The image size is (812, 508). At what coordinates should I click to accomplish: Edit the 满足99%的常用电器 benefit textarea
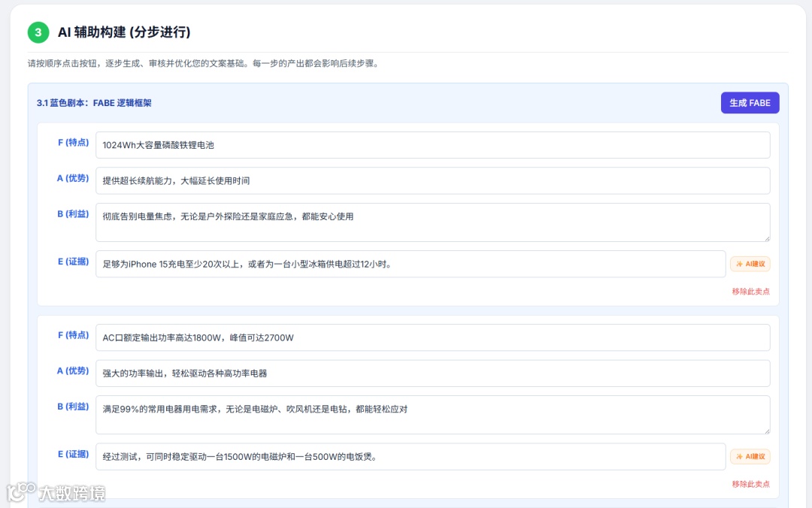[x=432, y=415]
